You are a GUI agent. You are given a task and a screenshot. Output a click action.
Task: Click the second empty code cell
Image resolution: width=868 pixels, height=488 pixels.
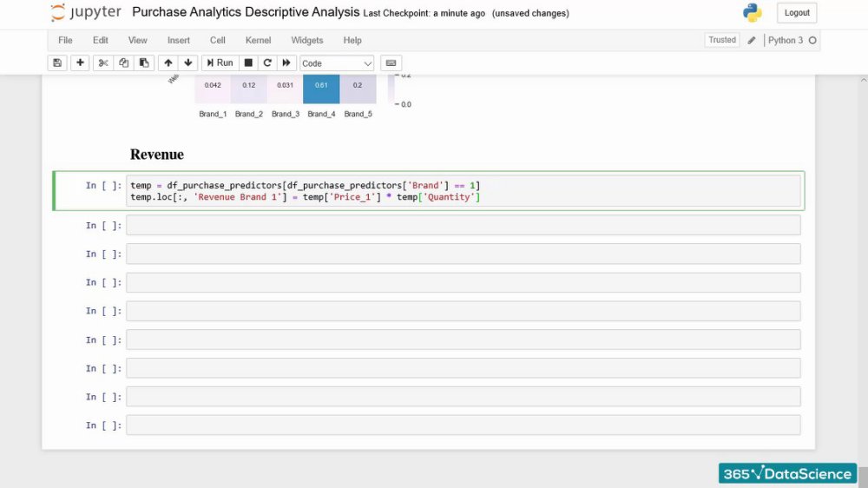coord(464,254)
